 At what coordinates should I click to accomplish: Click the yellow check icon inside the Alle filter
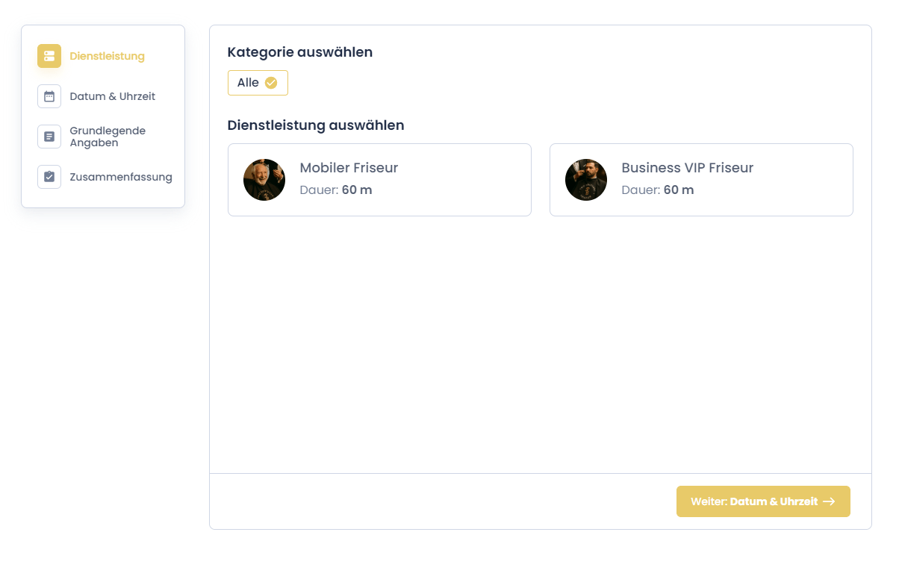271,83
